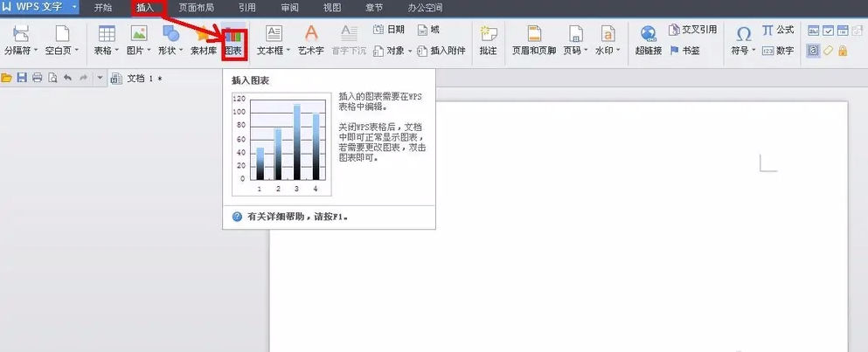Expand the 对象 dropdown arrow
Image resolution: width=868 pixels, height=352 pixels.
coord(410,51)
